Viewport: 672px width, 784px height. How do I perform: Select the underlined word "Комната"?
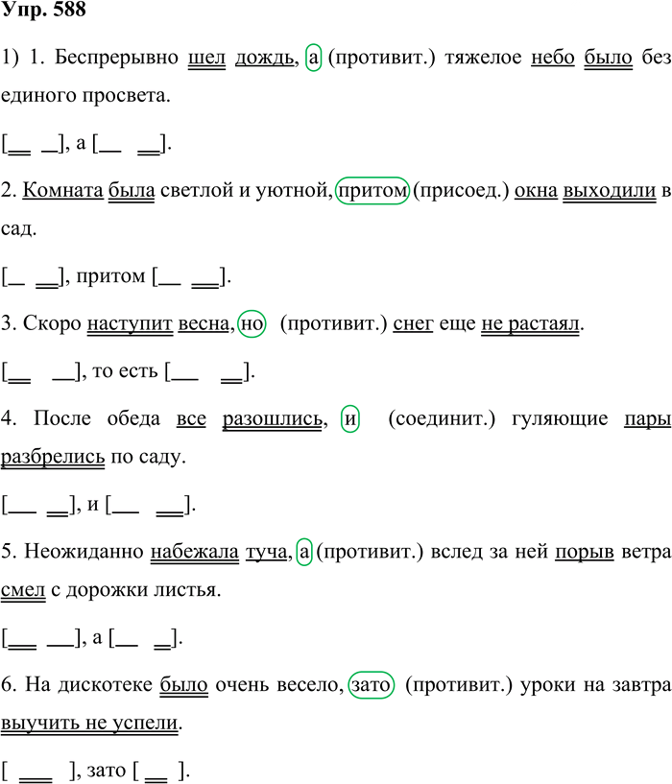pyautogui.click(x=63, y=191)
